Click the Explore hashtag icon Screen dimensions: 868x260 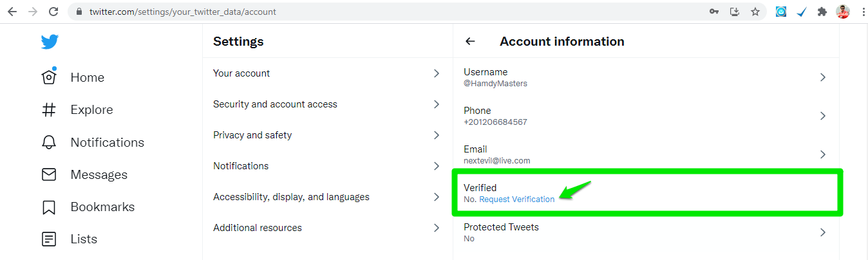click(x=49, y=110)
